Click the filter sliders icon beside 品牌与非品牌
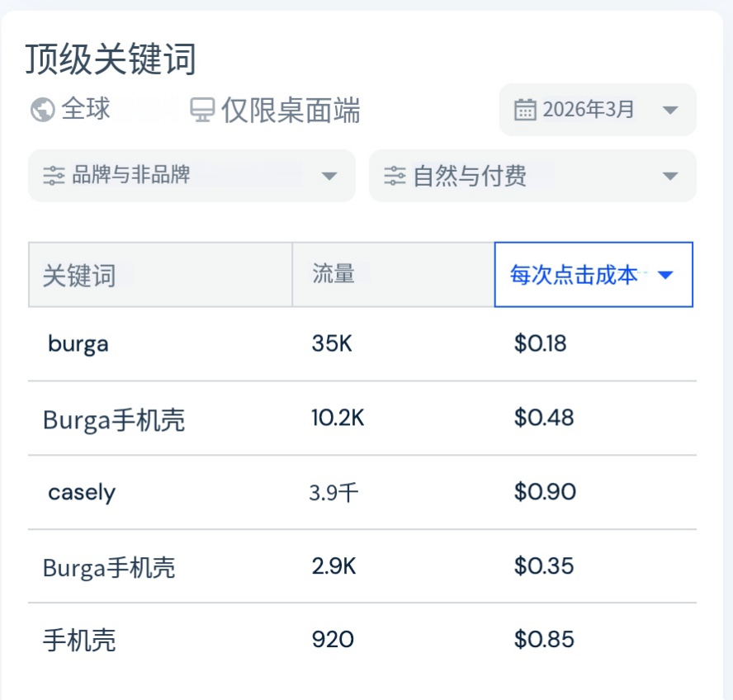The height and width of the screenshot is (700, 733). tap(54, 176)
